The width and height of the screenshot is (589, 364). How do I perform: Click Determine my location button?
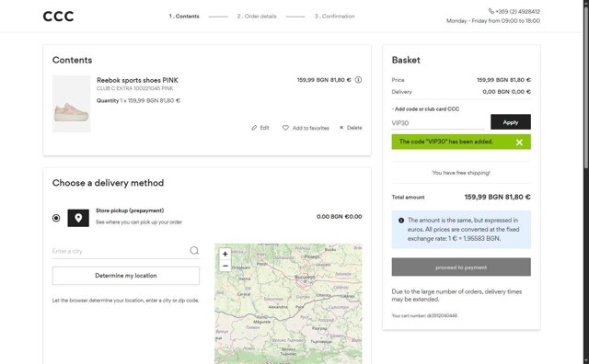click(126, 276)
